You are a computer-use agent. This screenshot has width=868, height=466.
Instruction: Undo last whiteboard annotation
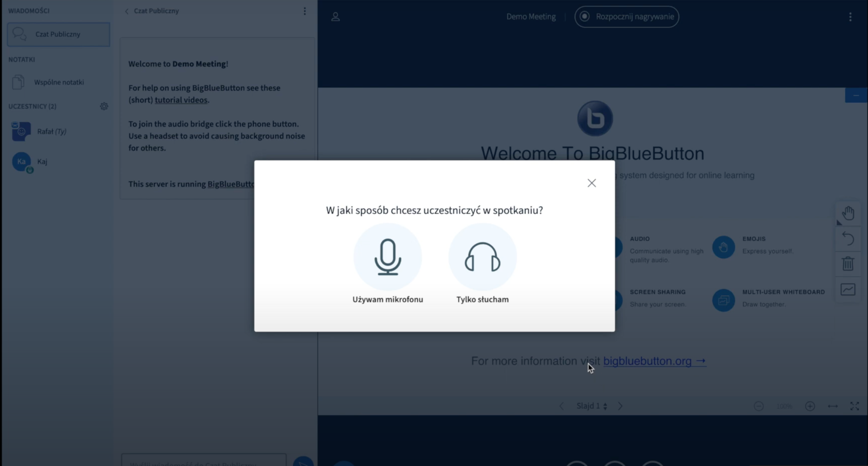point(848,239)
